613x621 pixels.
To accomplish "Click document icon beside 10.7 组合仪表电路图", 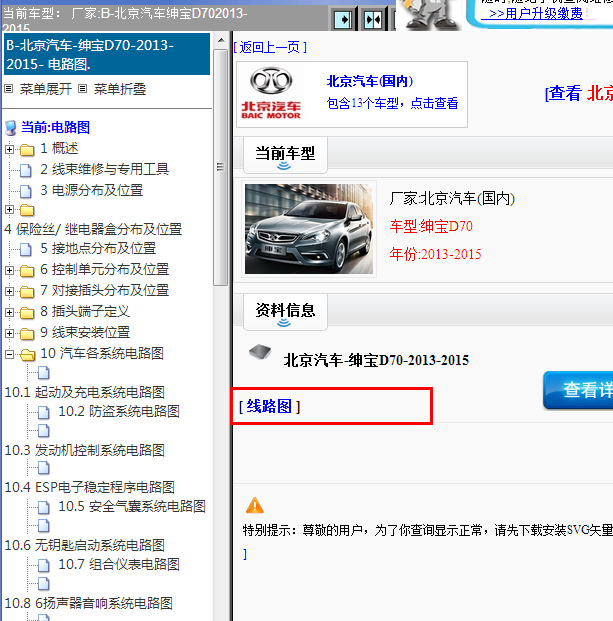I will [x=44, y=565].
